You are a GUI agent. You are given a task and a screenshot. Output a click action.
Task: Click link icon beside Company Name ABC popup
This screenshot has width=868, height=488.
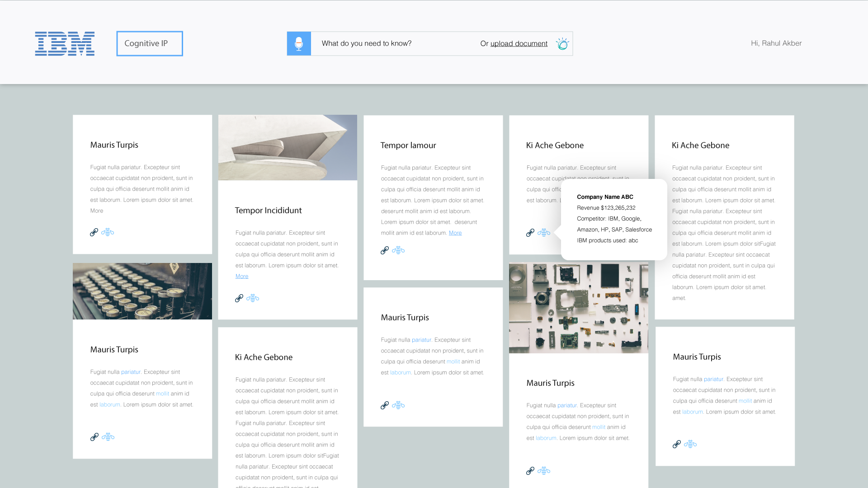pos(530,233)
